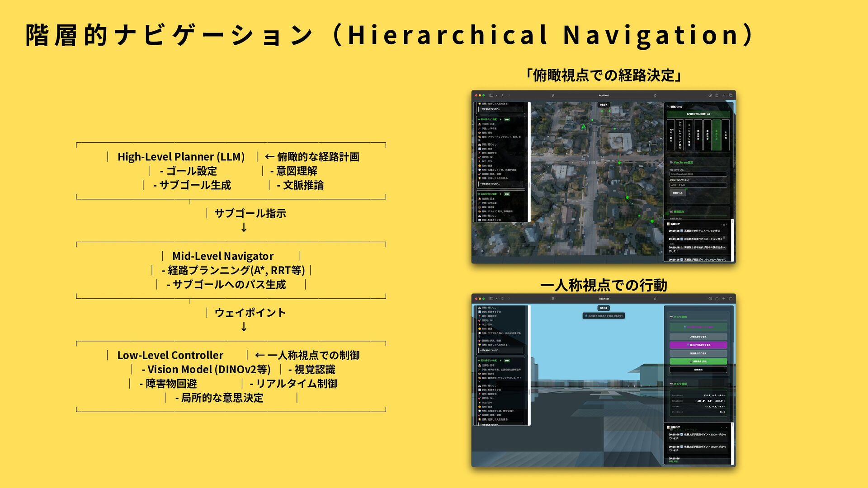Select the APIキー設定 vertical tab

(x=671, y=135)
